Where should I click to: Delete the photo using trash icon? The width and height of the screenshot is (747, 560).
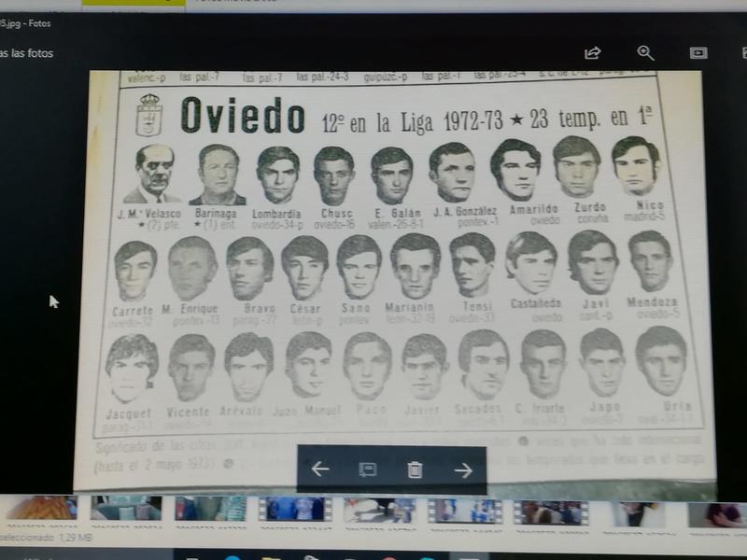[416, 469]
